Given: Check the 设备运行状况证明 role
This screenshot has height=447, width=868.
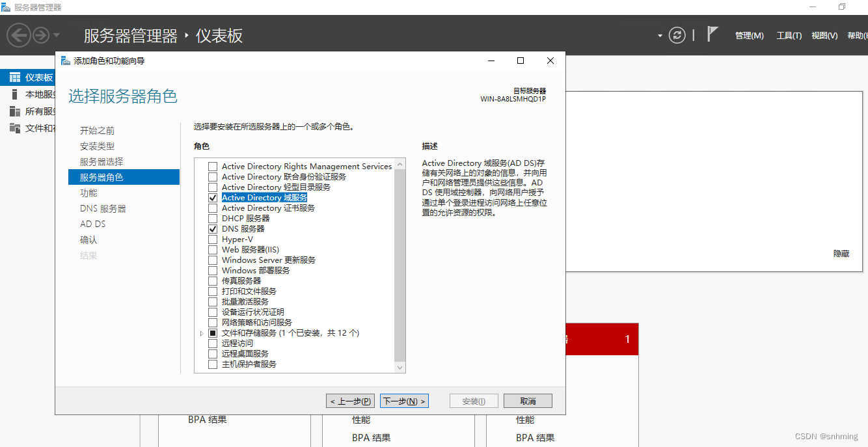Looking at the screenshot, I should tap(213, 312).
